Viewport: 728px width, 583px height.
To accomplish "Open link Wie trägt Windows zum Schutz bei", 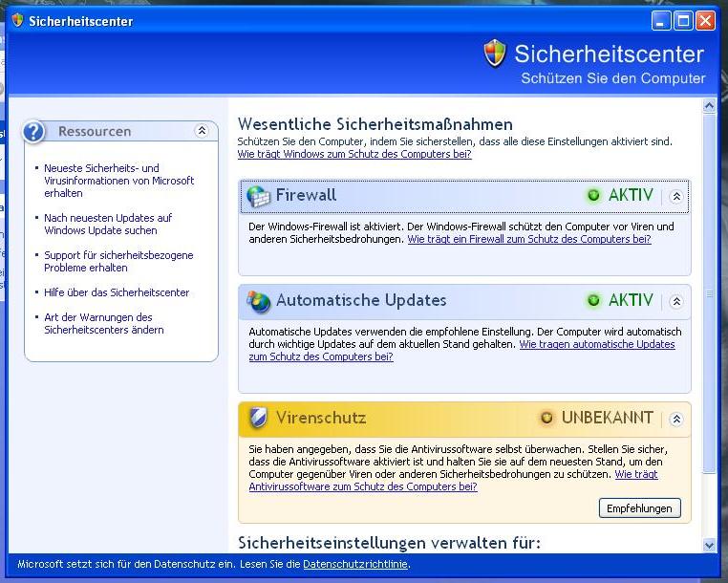I will pos(354,154).
